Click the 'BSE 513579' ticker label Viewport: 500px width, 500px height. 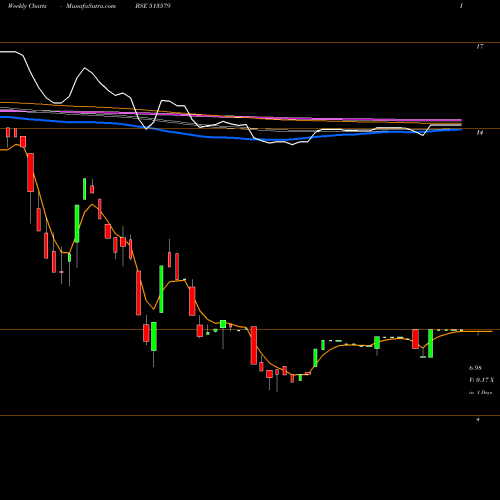pyautogui.click(x=153, y=6)
